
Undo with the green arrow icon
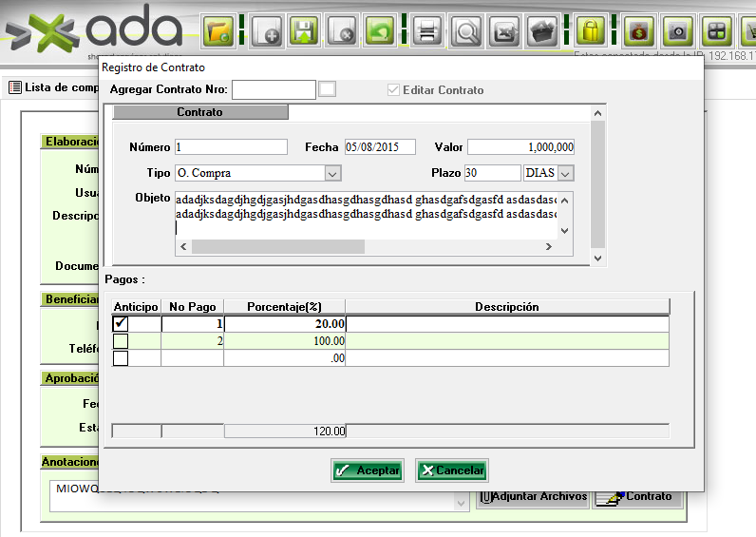[x=380, y=31]
